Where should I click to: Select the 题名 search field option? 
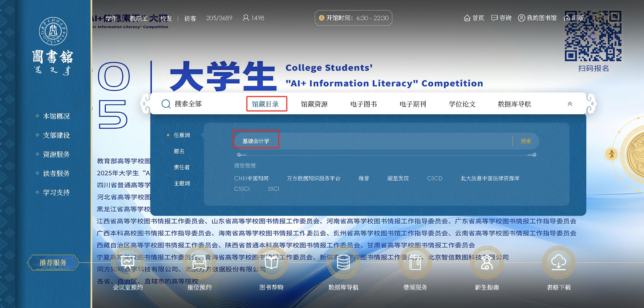tap(179, 151)
